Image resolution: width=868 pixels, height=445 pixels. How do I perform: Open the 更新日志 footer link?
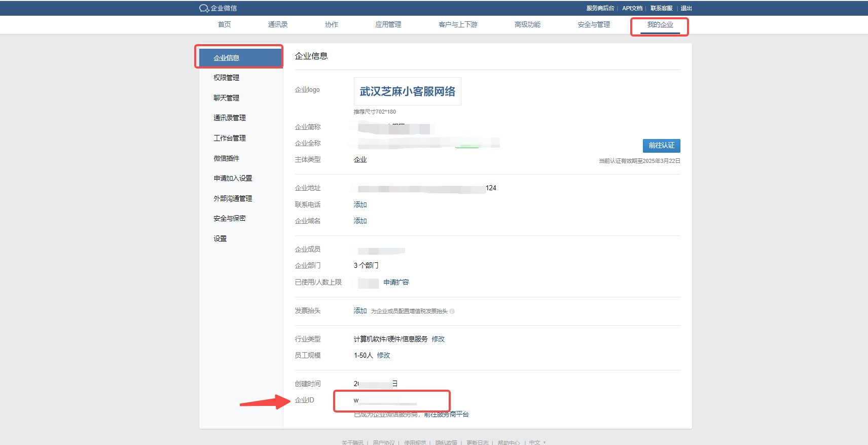478,442
